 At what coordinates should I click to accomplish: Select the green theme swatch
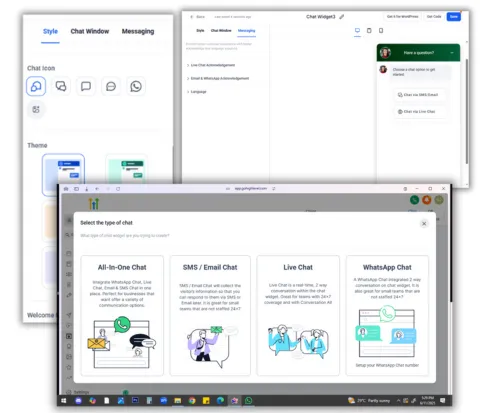127,169
